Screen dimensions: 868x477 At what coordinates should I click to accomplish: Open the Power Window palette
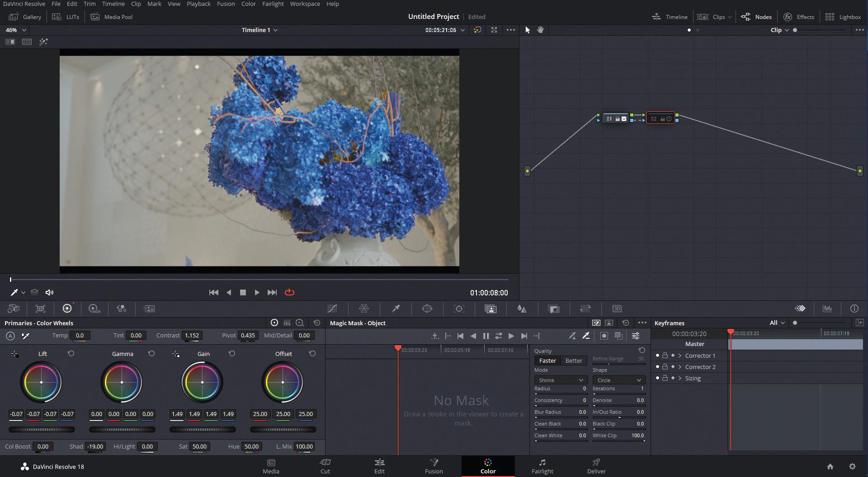coord(427,309)
